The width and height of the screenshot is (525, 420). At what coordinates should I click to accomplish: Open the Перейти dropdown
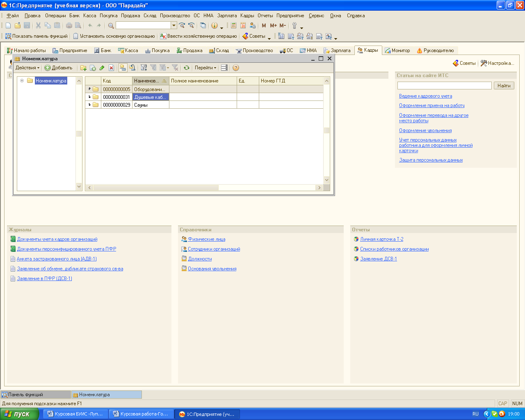pyautogui.click(x=205, y=68)
